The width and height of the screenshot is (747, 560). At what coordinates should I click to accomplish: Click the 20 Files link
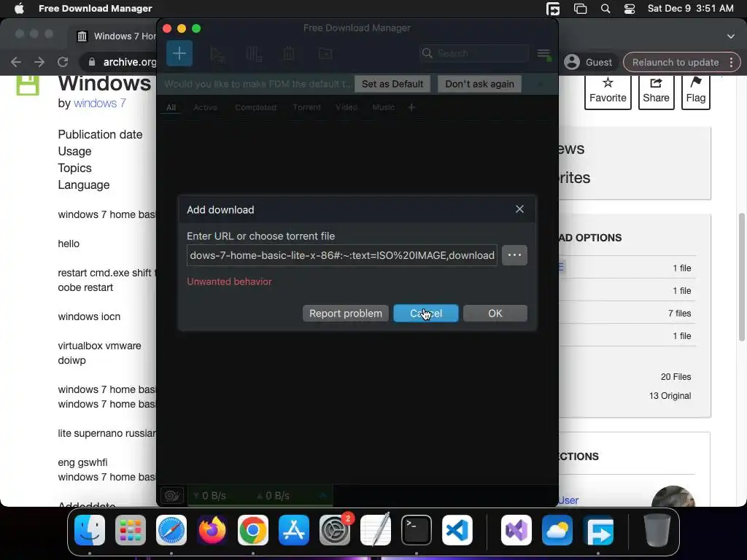point(676,377)
